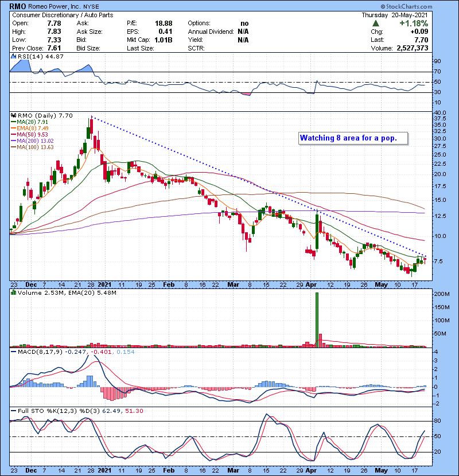Click the RMO (Daily) 7.70 chart label
The height and width of the screenshot is (476, 459).
pos(45,116)
